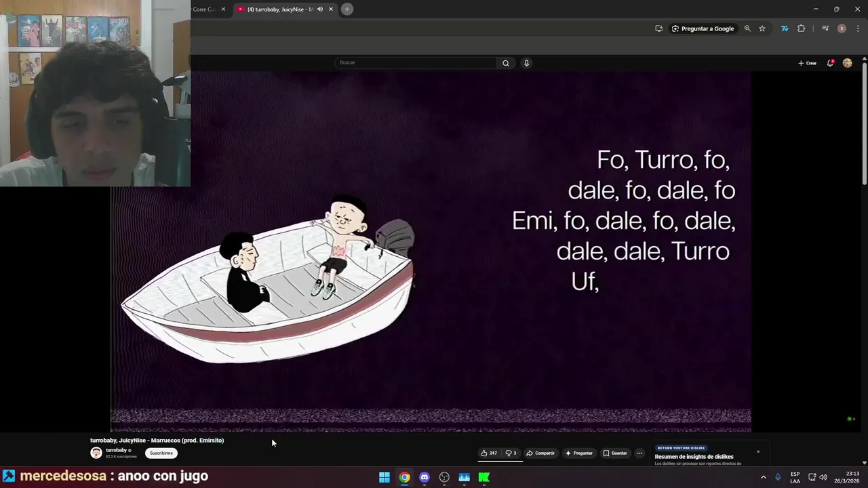Open the green Kick app taskbar icon
Viewport: 868px width, 488px height.
pyautogui.click(x=484, y=477)
